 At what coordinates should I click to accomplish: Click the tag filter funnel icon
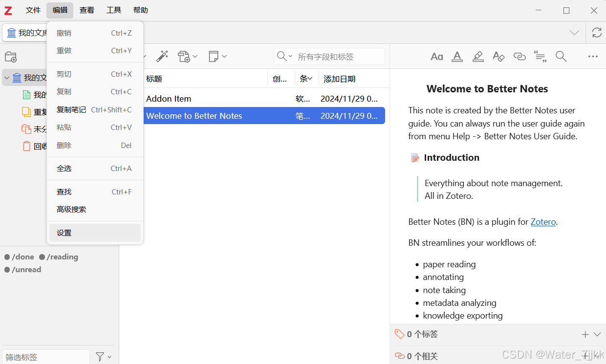point(100,357)
